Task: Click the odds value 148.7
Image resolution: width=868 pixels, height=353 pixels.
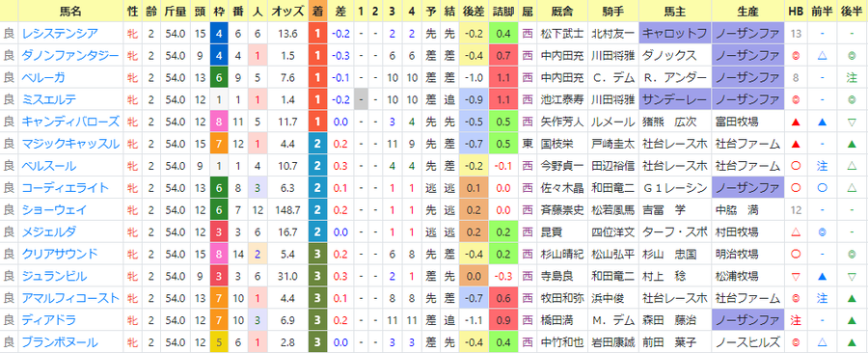Action: [287, 210]
